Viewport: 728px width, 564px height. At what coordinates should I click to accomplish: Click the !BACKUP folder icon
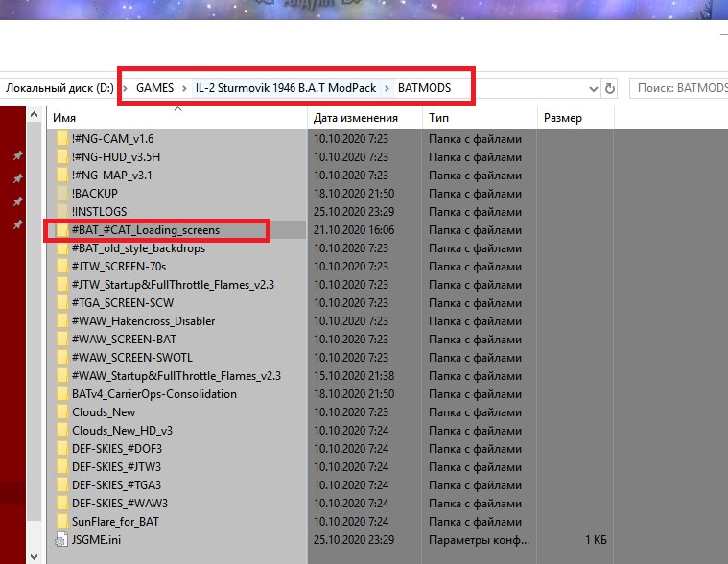(x=62, y=193)
